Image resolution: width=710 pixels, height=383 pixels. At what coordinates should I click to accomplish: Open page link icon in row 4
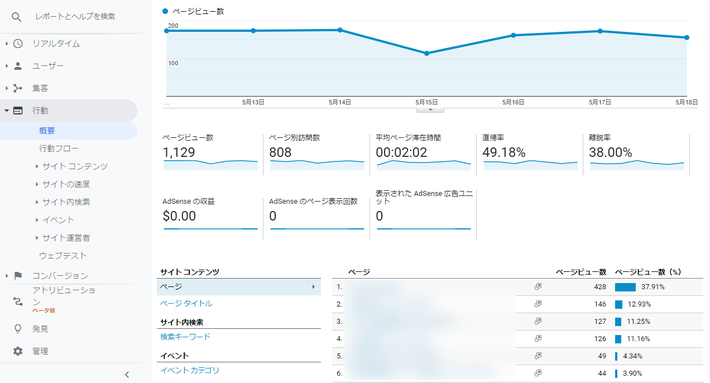pos(538,338)
